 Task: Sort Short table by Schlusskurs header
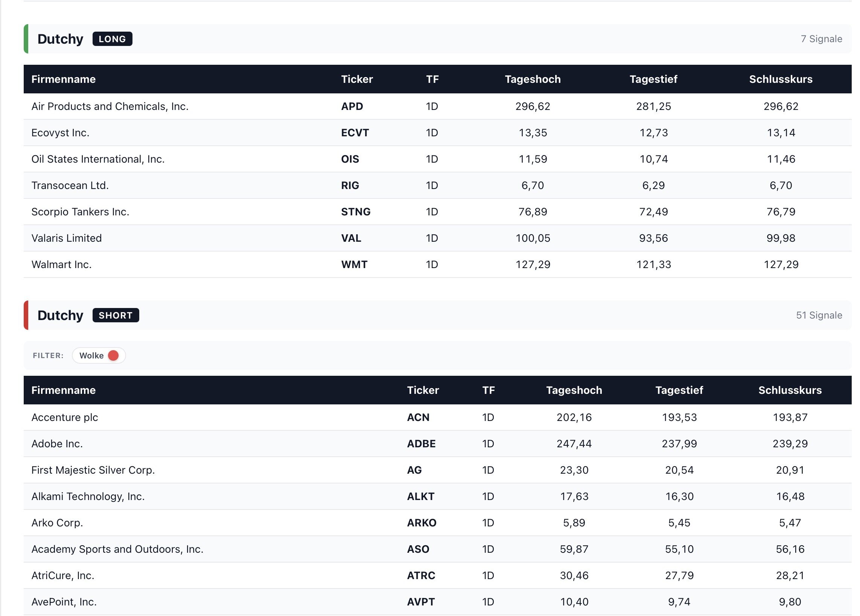tap(790, 390)
